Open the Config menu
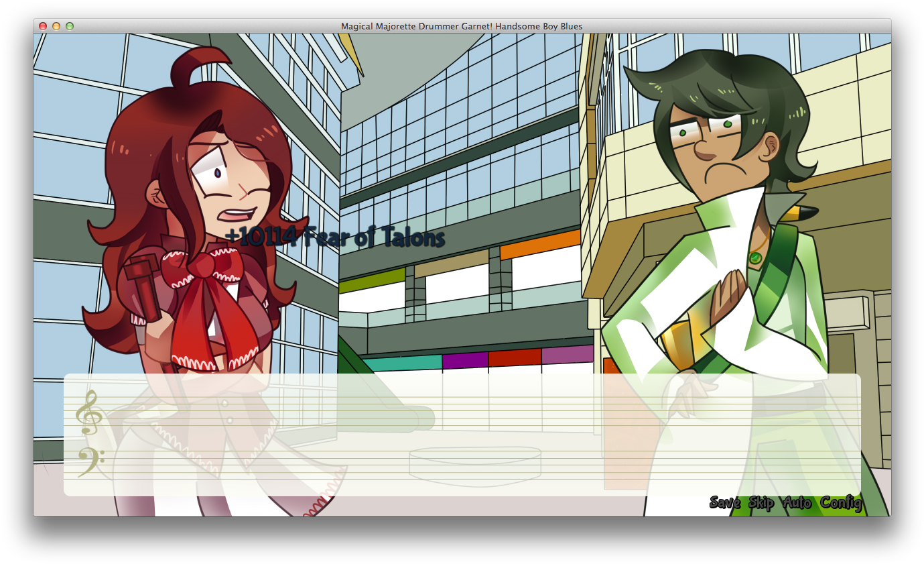 tap(841, 503)
